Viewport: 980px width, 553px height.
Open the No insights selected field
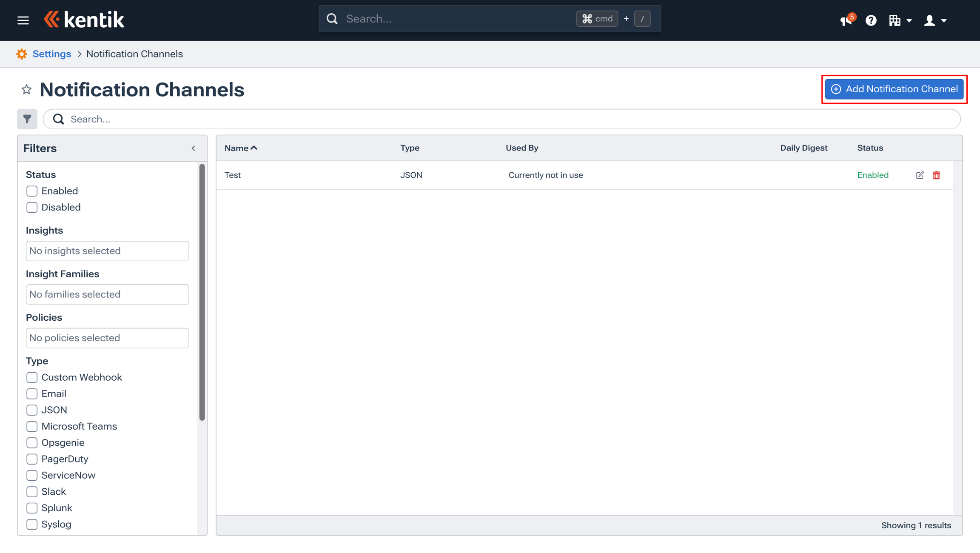click(x=107, y=251)
